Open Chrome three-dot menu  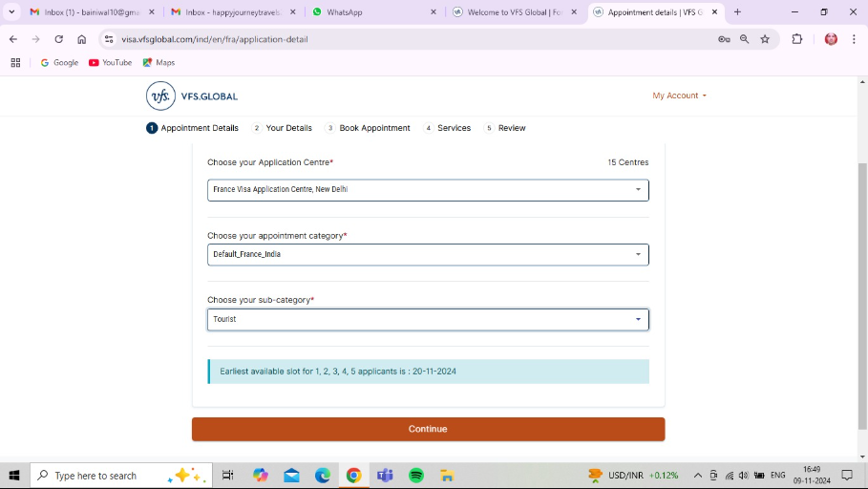tap(854, 39)
